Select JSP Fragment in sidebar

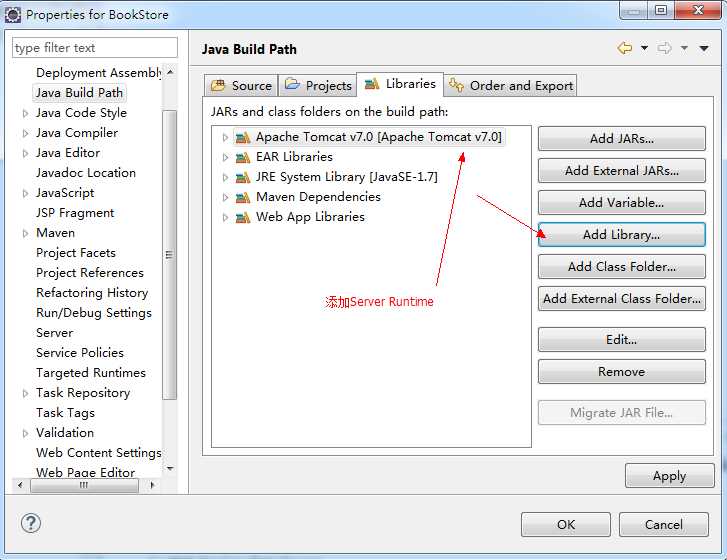75,213
